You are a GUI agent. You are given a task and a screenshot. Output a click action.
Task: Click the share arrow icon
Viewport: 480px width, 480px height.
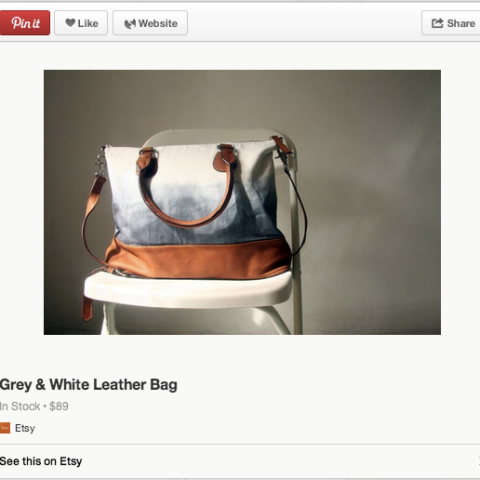[437, 23]
